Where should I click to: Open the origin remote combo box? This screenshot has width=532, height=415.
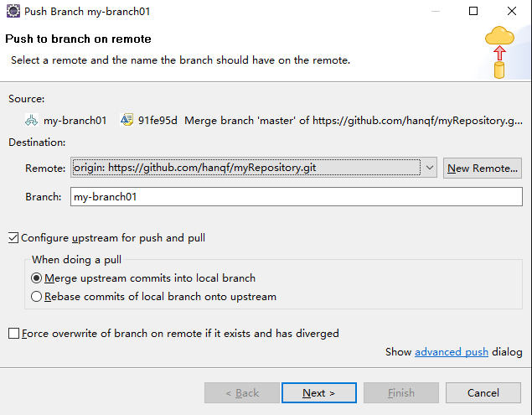click(254, 168)
